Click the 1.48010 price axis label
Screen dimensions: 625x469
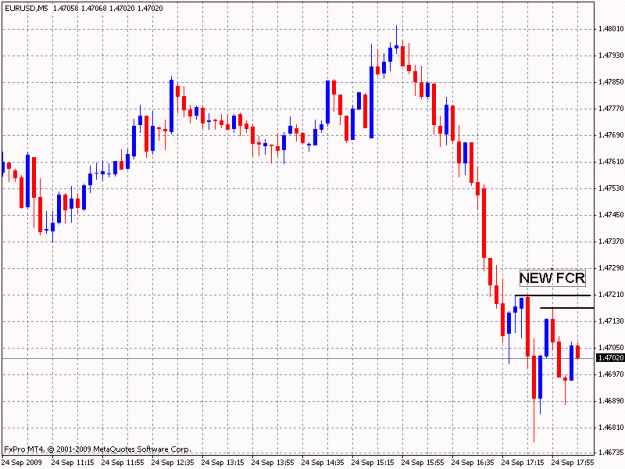[611, 29]
